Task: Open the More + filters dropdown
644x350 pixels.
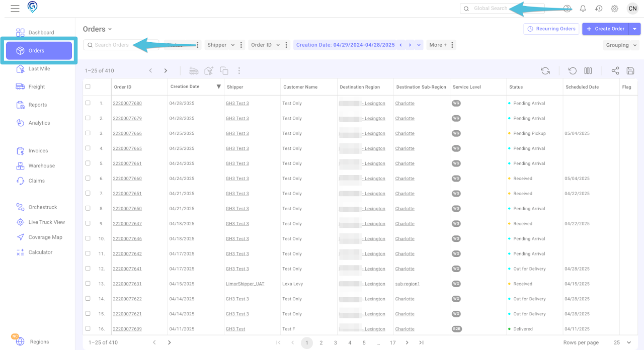Action: coord(438,45)
